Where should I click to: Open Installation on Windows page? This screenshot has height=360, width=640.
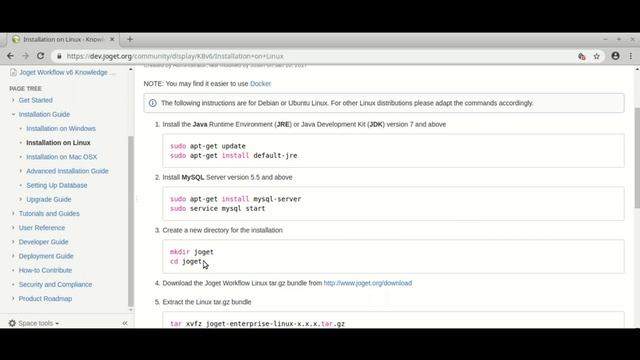(61, 129)
